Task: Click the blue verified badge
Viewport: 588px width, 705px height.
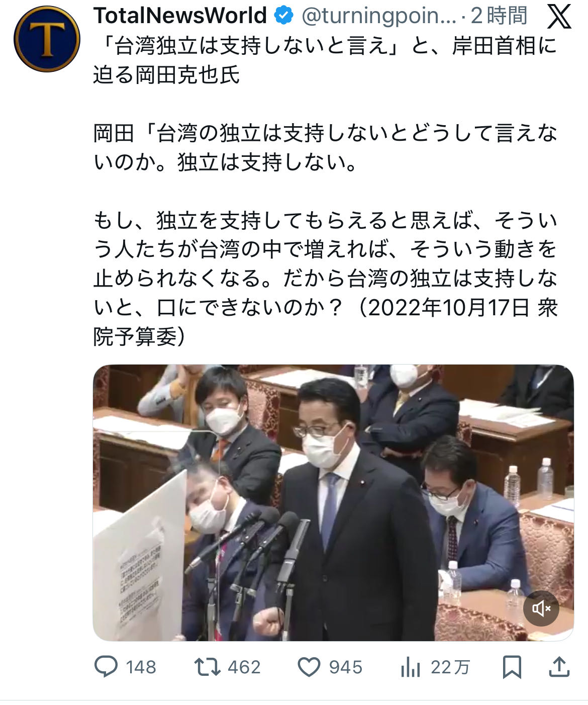Action: [x=284, y=16]
